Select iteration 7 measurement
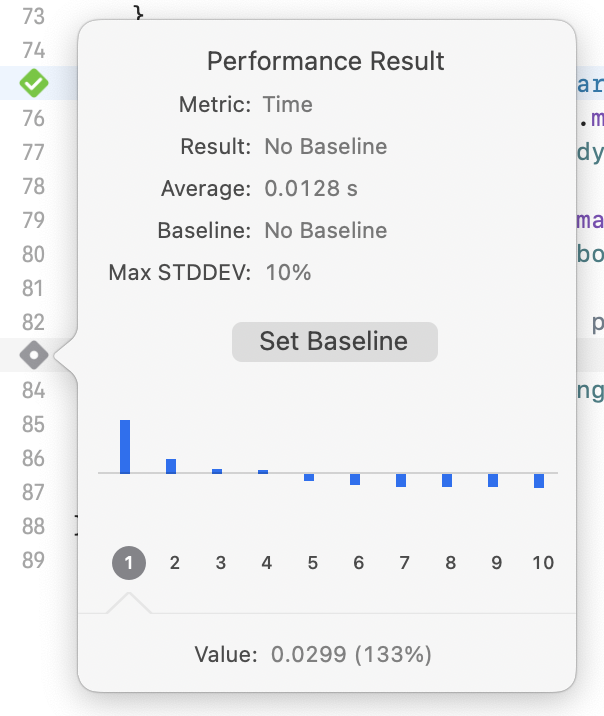This screenshot has height=716, width=604. tap(405, 563)
